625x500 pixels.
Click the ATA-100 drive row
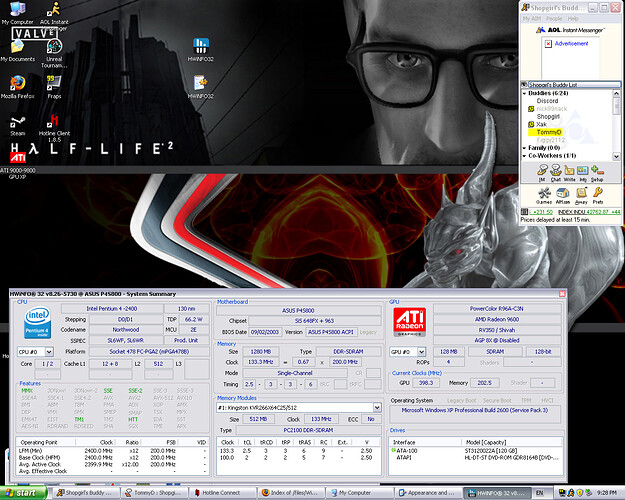click(476, 451)
